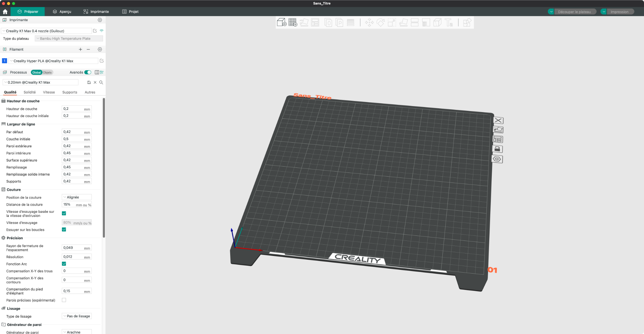Click Découper le plateau button

tap(575, 12)
